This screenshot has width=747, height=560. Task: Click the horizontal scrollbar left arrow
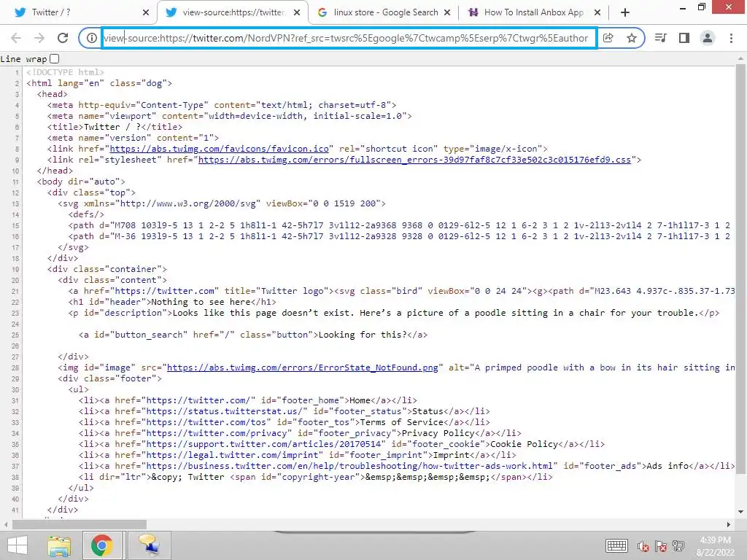click(x=5, y=525)
